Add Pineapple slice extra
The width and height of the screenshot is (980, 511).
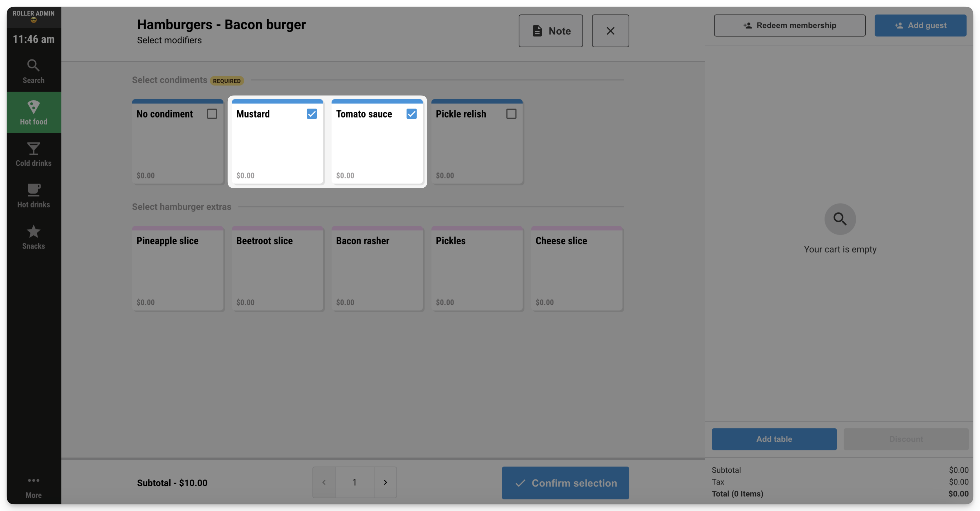click(178, 269)
